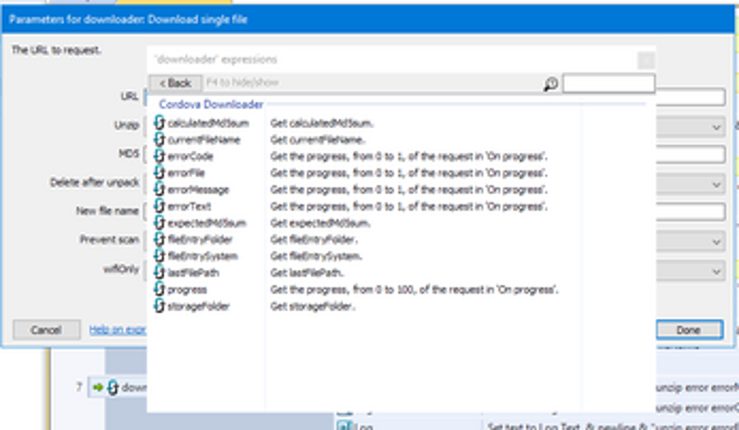The image size is (739, 430).
Task: Close the downloader expressions panel
Action: (646, 60)
